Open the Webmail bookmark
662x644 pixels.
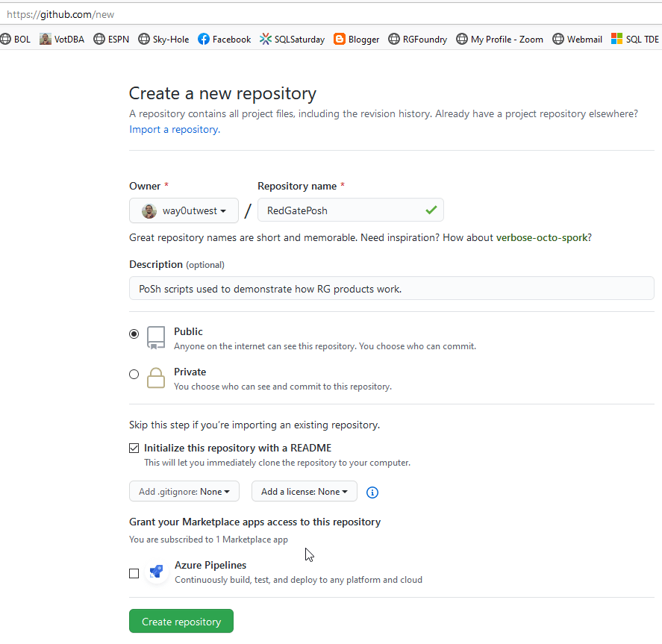577,40
